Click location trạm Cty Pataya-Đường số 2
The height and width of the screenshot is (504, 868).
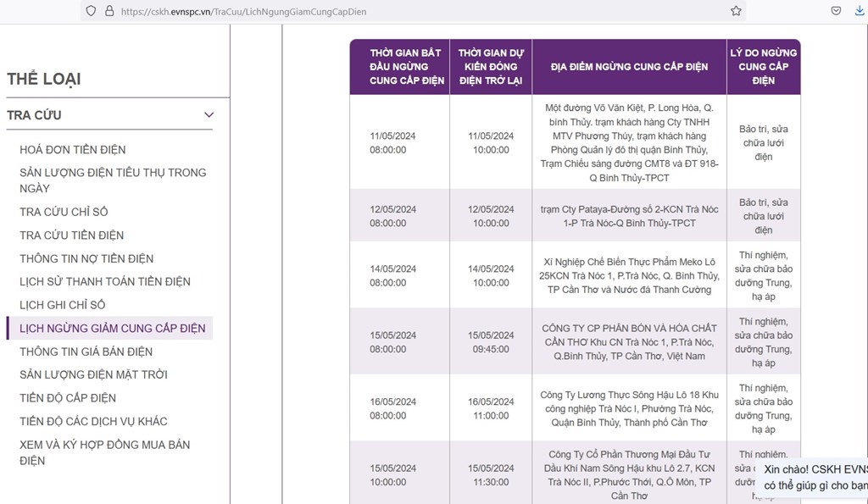coord(630,216)
